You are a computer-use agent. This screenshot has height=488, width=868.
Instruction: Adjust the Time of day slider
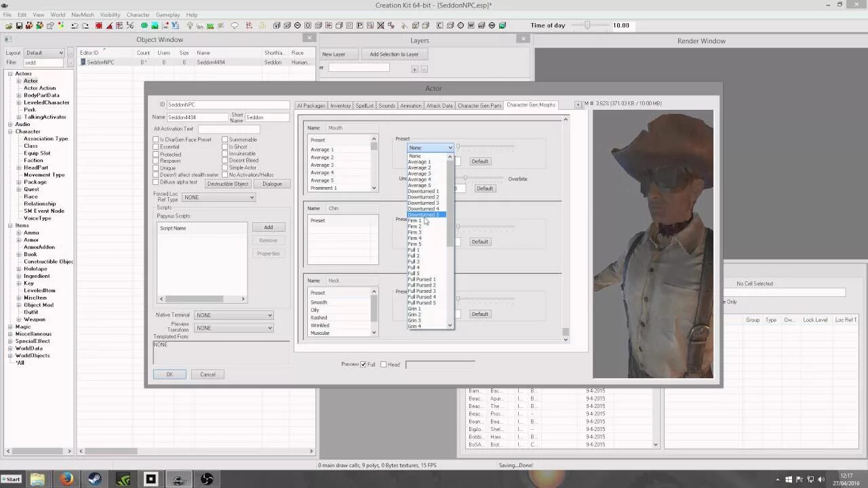587,25
